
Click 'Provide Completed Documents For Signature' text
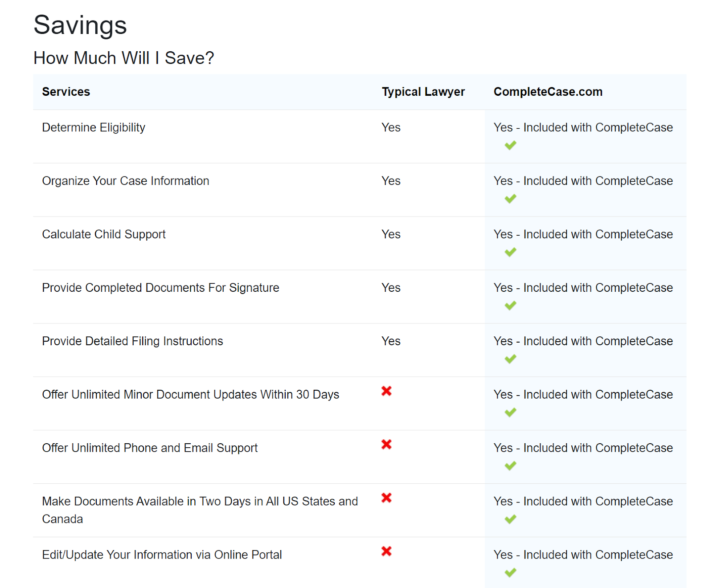[160, 288]
